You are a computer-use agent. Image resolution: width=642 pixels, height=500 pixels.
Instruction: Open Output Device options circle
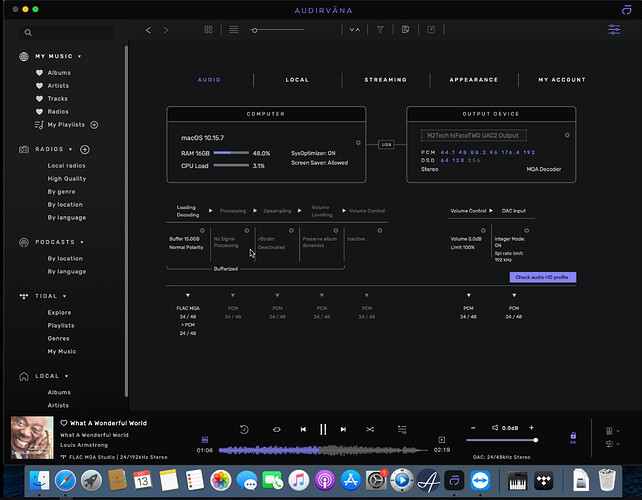[x=567, y=135]
